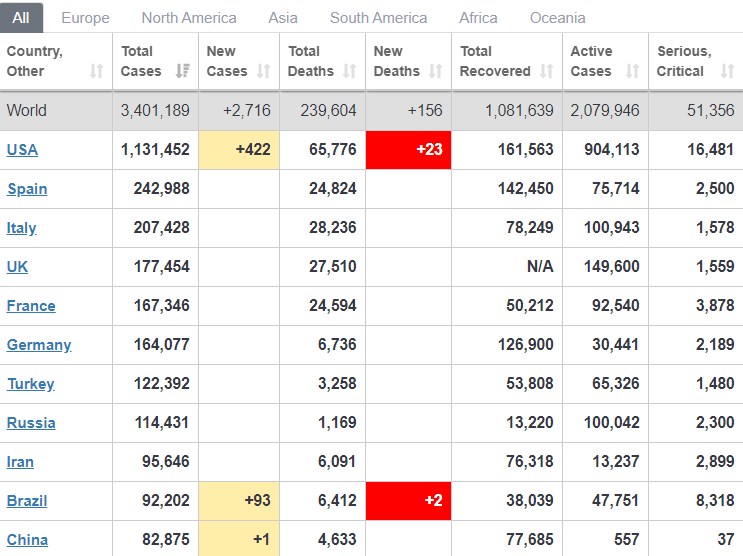The image size is (743, 556).
Task: Click Total Deaths sort arrows
Action: click(350, 71)
